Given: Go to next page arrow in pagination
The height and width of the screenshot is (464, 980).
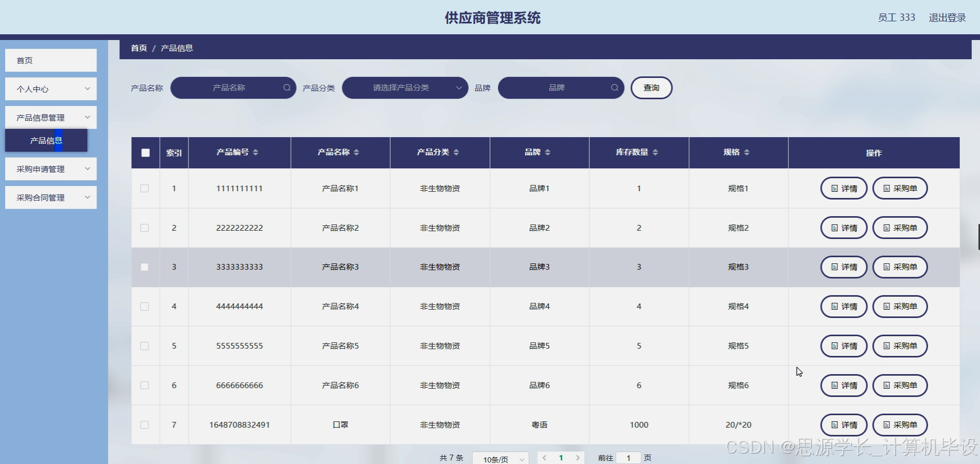Looking at the screenshot, I should point(578,458).
